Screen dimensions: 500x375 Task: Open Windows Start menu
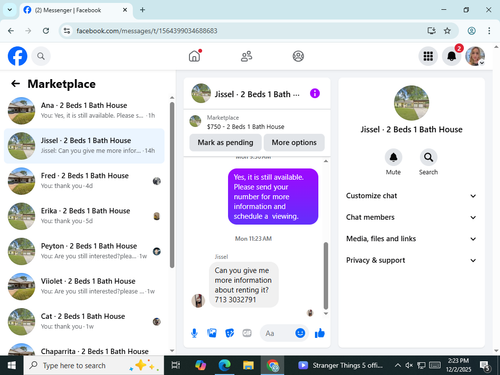(x=12, y=365)
